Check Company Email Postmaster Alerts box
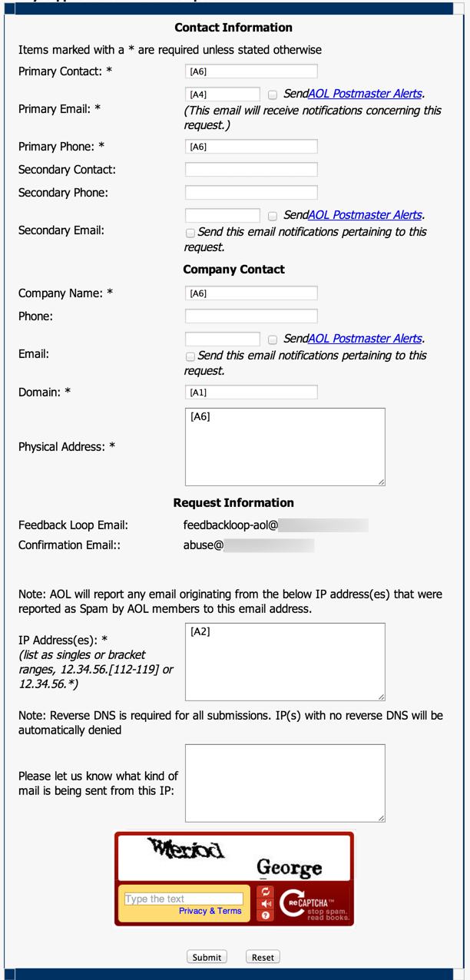The width and height of the screenshot is (470, 980). pyautogui.click(x=273, y=339)
